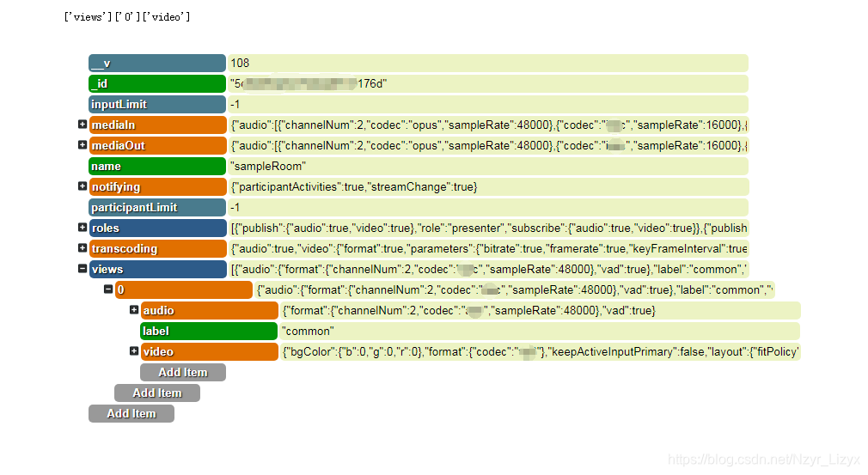
Task: Select the participantLimit key label
Action: coord(157,207)
